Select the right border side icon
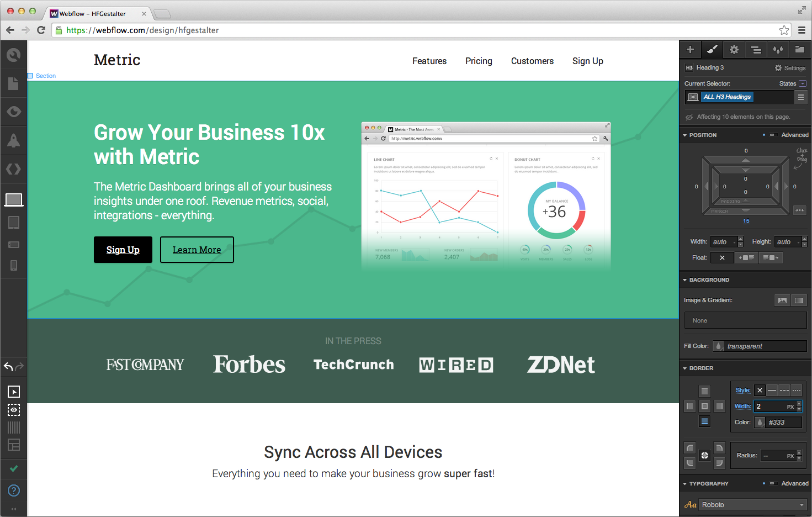812x517 pixels. (719, 406)
